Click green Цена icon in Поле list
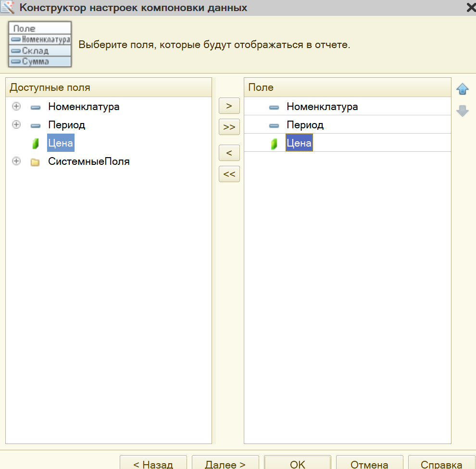The height and width of the screenshot is (469, 476). point(274,144)
